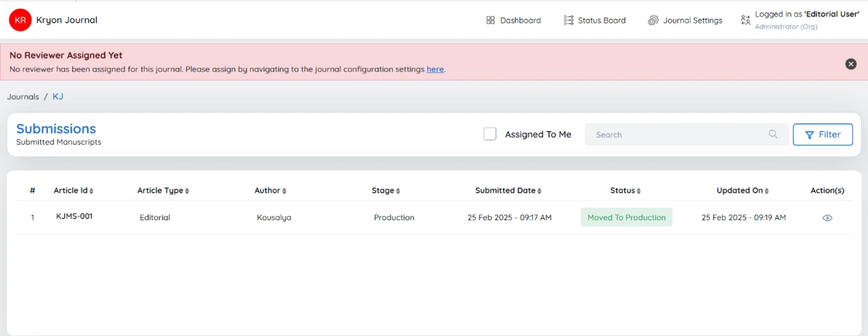Go to Dashboard menu item

coord(514,20)
